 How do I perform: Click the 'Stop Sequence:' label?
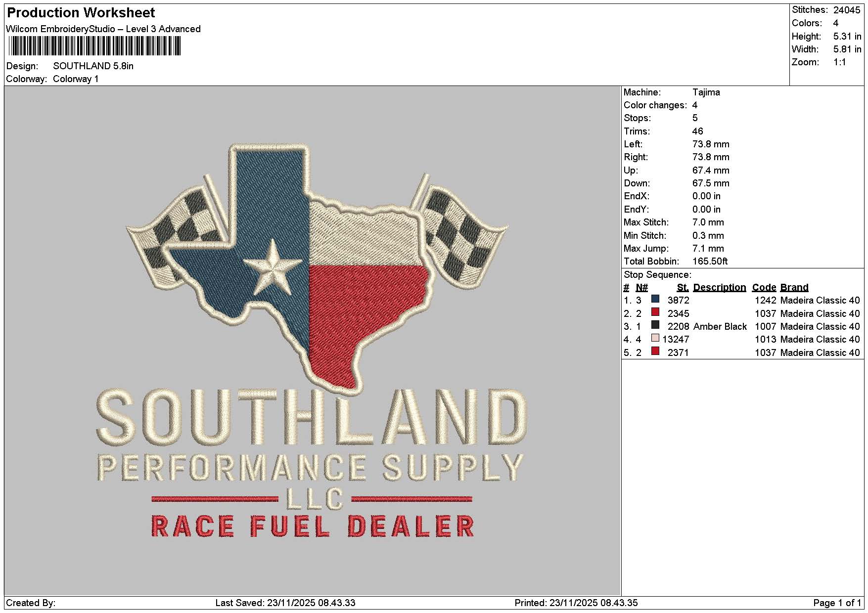[658, 275]
